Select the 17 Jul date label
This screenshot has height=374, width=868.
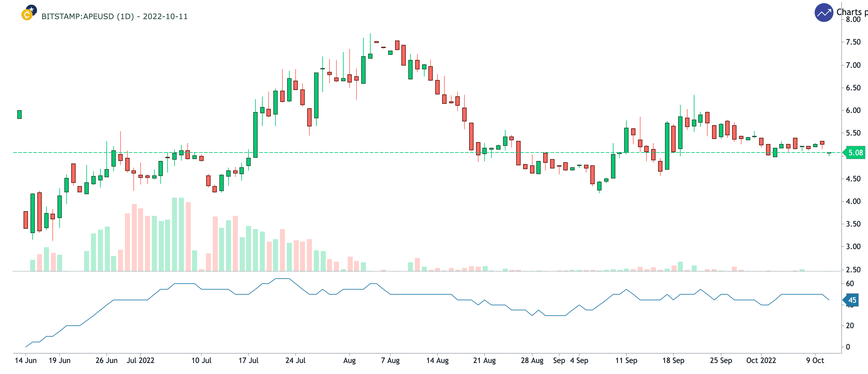pyautogui.click(x=248, y=360)
